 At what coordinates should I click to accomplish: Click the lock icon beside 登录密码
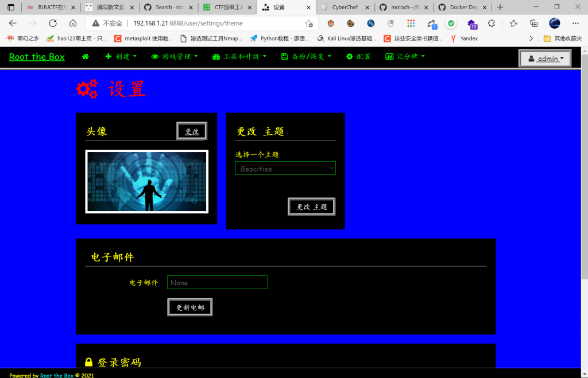click(x=89, y=362)
